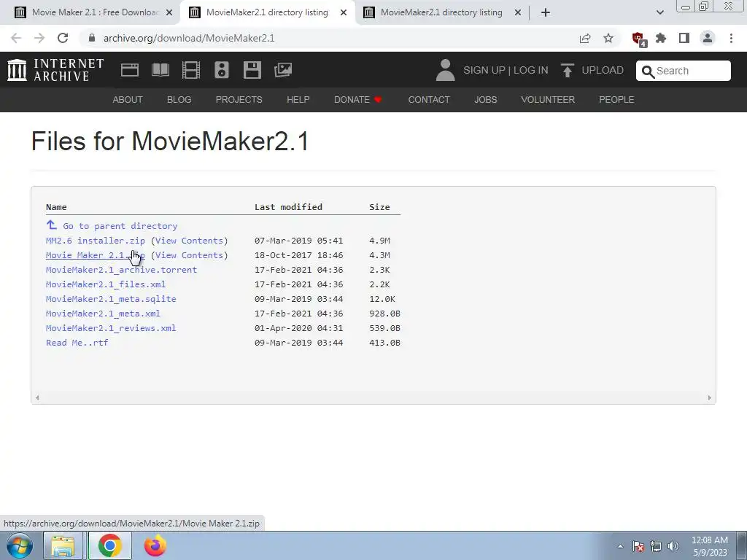747x560 pixels.
Task: Open MovieMaker2.1_meta.sqlite
Action: click(111, 299)
